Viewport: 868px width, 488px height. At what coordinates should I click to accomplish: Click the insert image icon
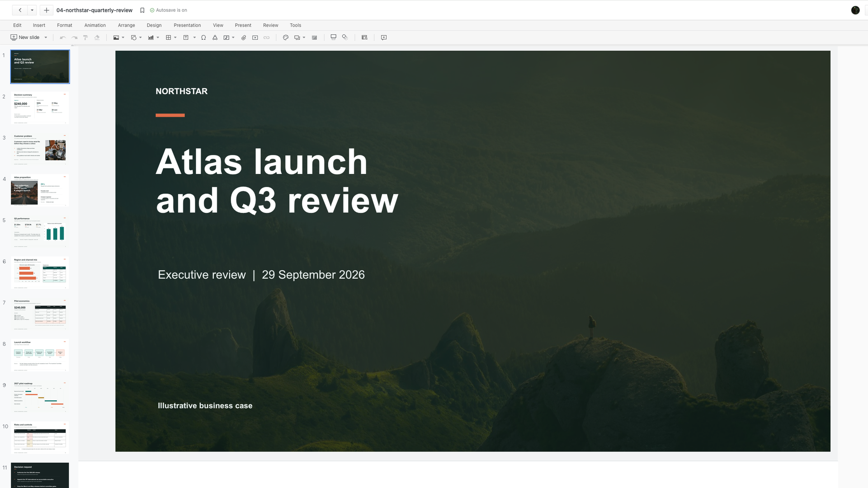(x=116, y=38)
